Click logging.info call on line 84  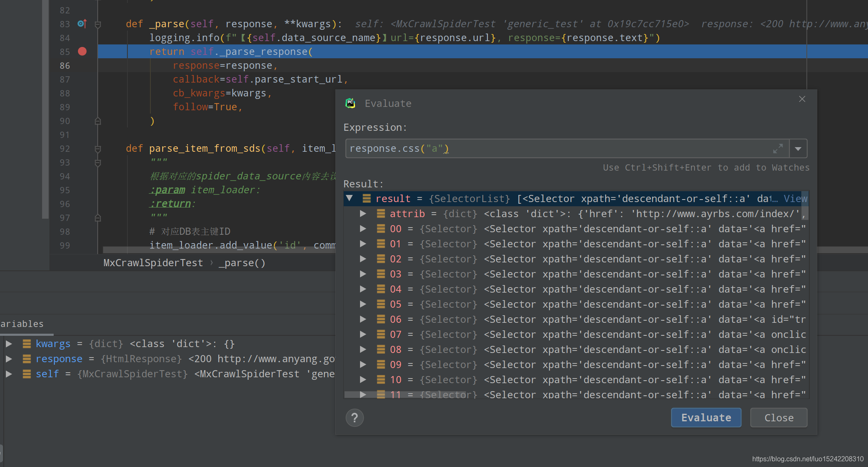[x=184, y=38]
